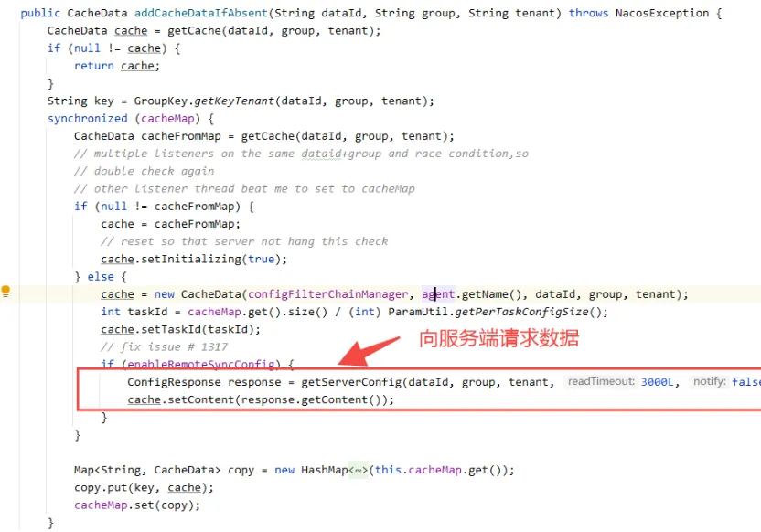The height and width of the screenshot is (532, 761).
Task: Click getPerTaskConfigSize method call
Action: [x=521, y=312]
